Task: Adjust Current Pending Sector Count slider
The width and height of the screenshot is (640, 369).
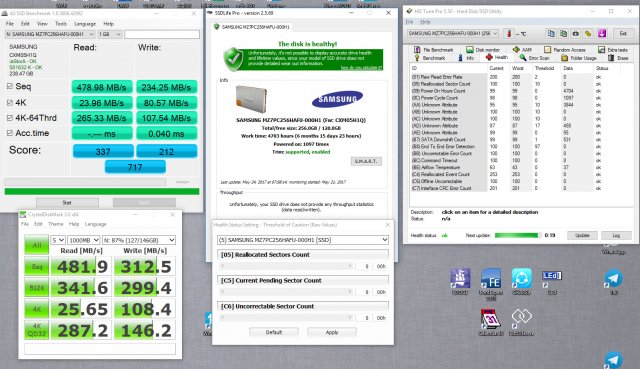Action: 286,292
